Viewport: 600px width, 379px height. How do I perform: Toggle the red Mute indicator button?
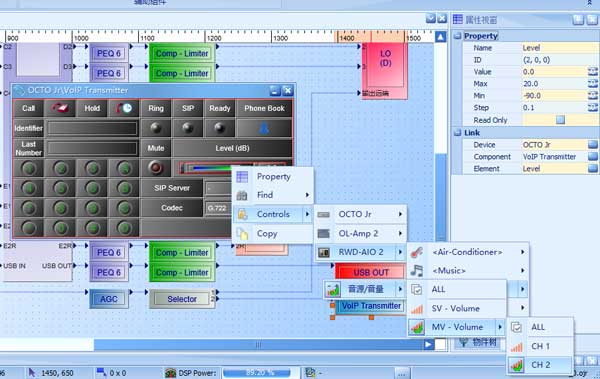[x=155, y=168]
